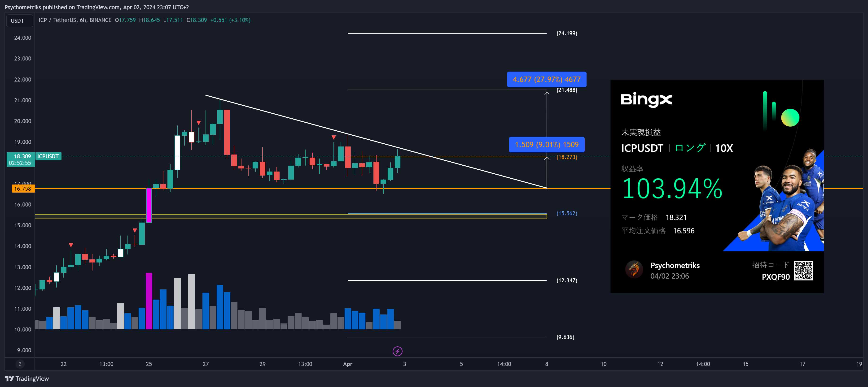Screen dimensions: 868x387
Task: Click the red triangle marker near 22 date candles
Action: pos(71,245)
